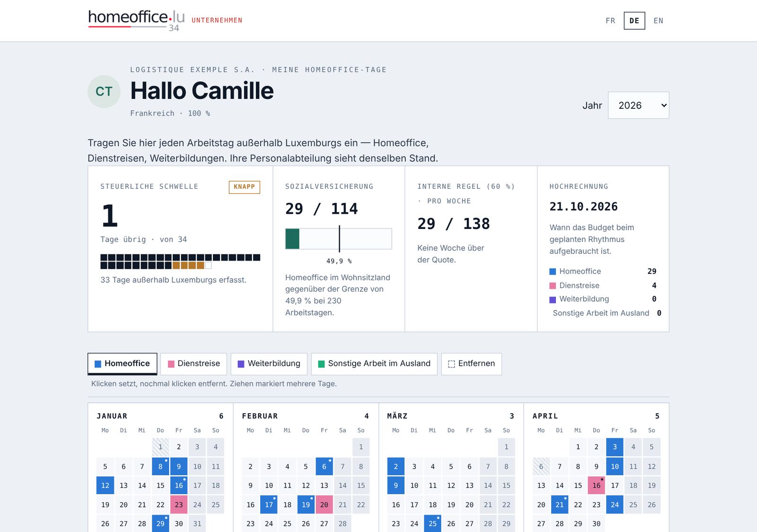Select Sonstige Arbeit im Ausland mode
The height and width of the screenshot is (532, 757).
[374, 364]
